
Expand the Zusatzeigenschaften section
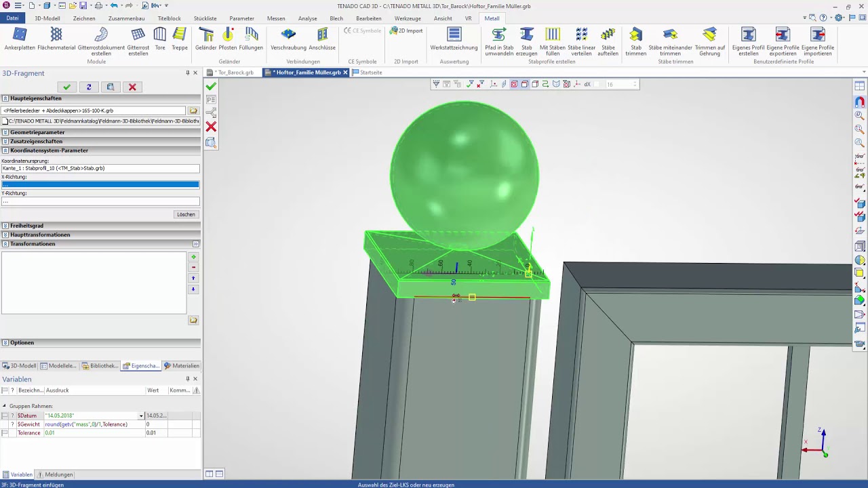coord(5,141)
